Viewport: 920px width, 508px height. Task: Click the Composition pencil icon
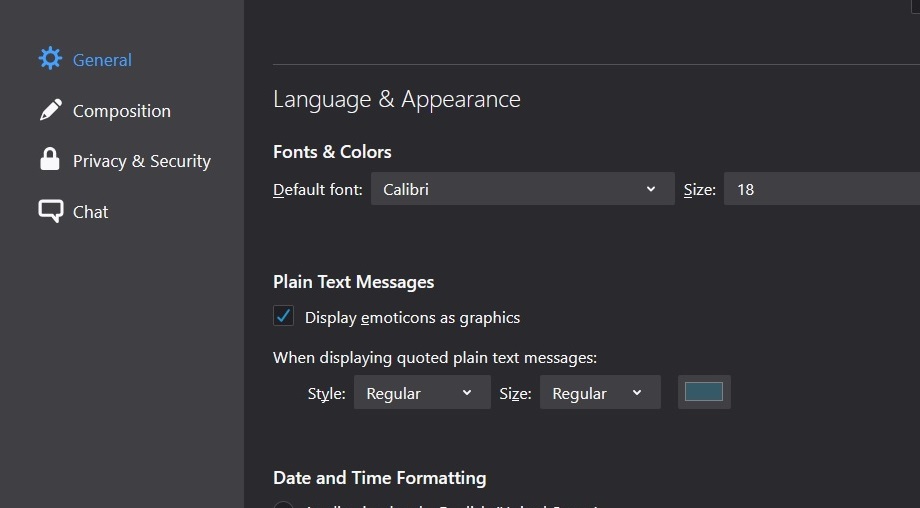coord(50,110)
